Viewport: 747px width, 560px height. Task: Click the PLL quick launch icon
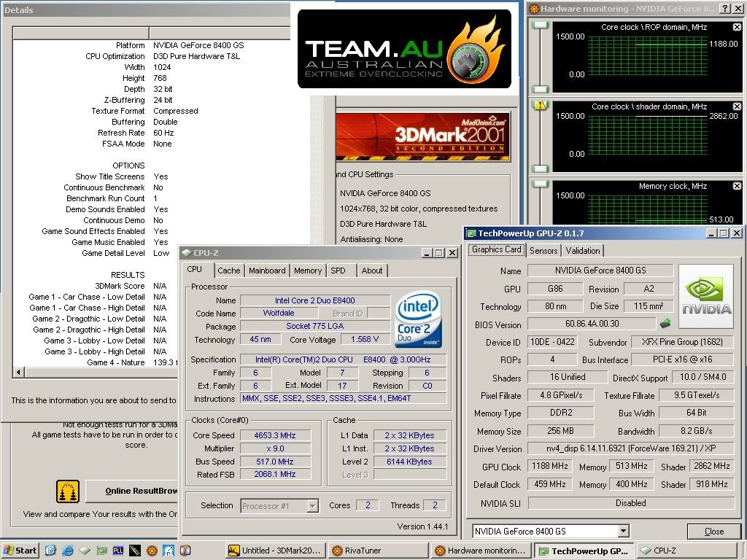(x=117, y=551)
